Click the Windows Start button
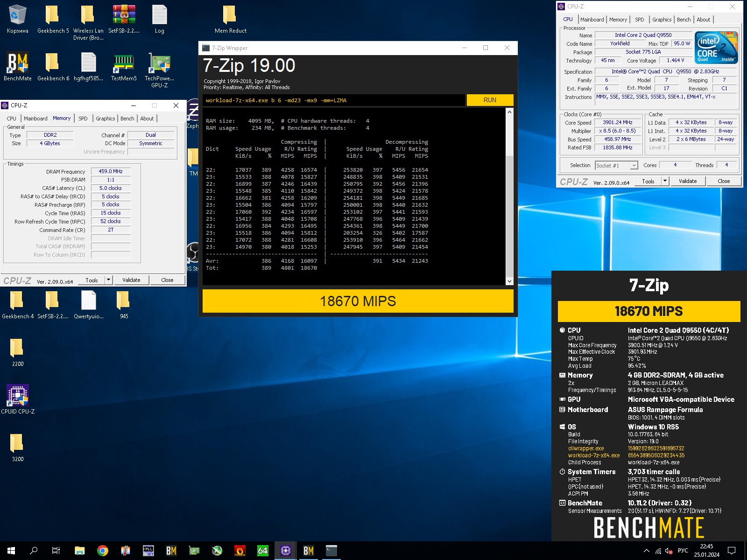 pos(11,551)
